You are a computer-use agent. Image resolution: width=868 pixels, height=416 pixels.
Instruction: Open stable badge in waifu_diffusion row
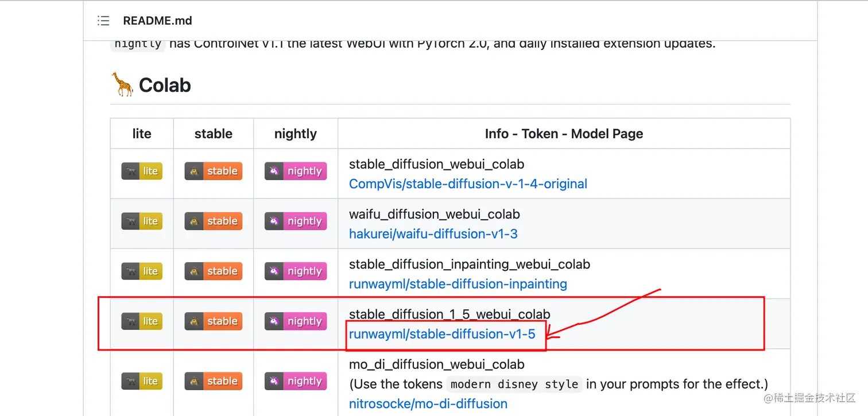pos(213,221)
